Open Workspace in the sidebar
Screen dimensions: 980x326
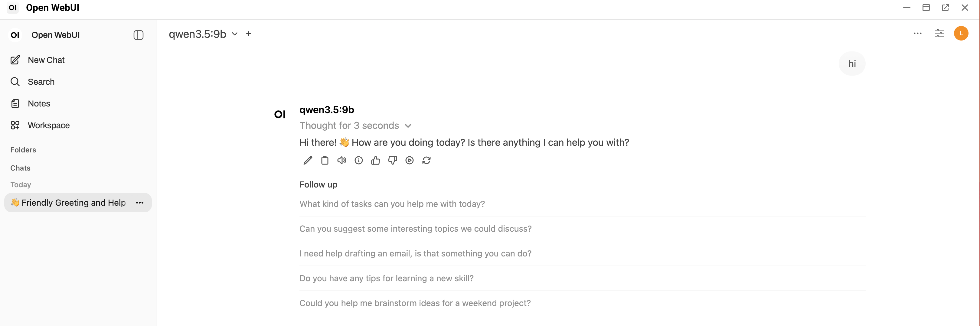(x=48, y=125)
